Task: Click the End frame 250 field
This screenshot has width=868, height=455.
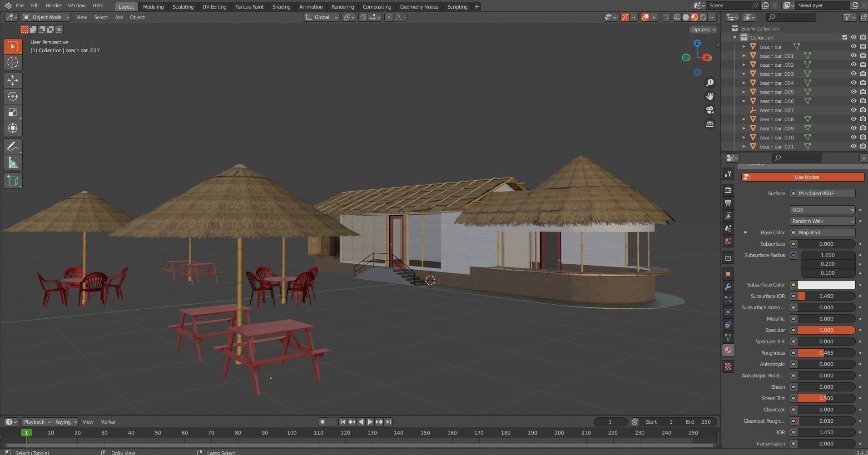Action: pyautogui.click(x=698, y=422)
